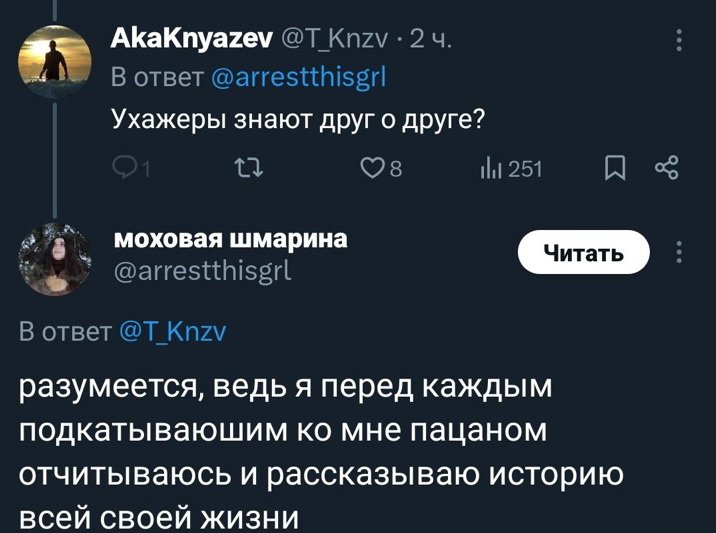The image size is (716, 533).
Task: Bookmark the AkaKnyazev tweet
Action: coord(616,169)
